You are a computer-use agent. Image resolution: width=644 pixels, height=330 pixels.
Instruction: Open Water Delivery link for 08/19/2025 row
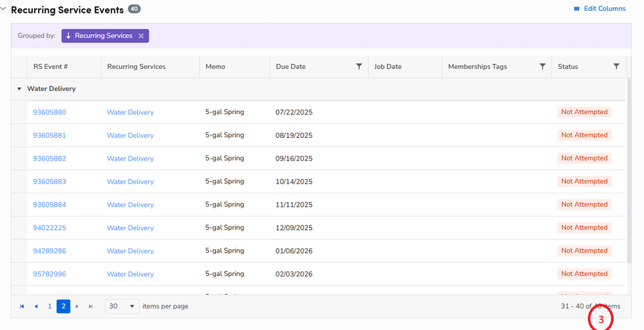130,135
